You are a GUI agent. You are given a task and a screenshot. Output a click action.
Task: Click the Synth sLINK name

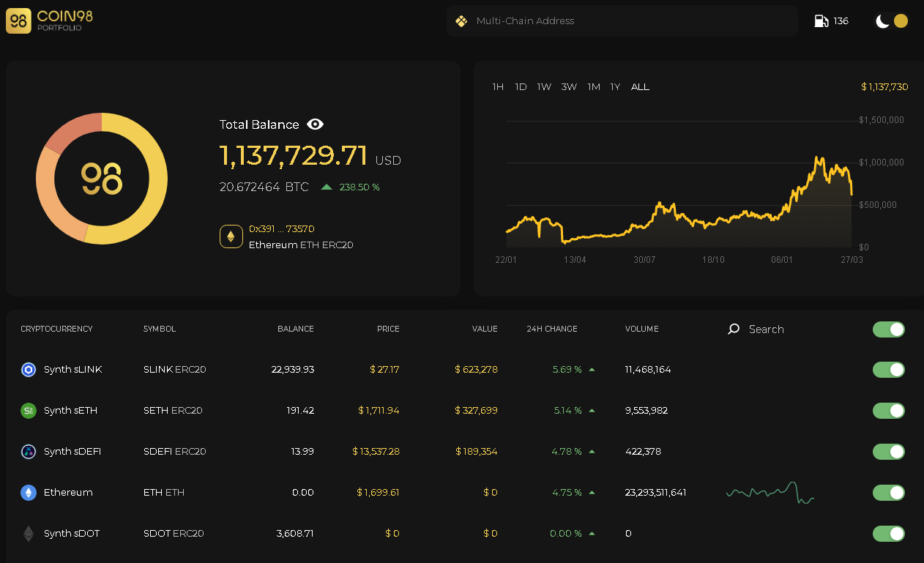pos(73,370)
